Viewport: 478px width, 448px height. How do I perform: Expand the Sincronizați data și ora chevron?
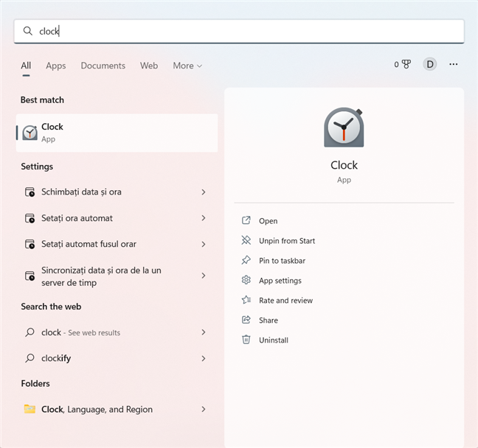click(x=204, y=276)
